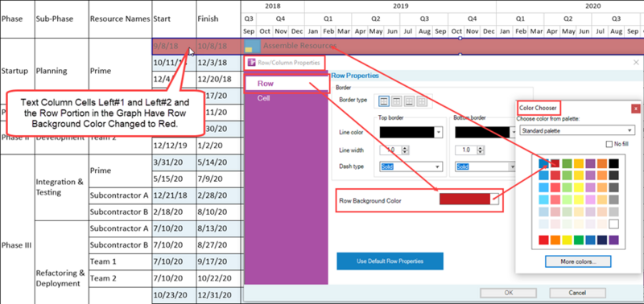Pick the purple swatch in the bottom row
Image resolution: width=644 pixels, height=304 pixels.
tap(613, 240)
